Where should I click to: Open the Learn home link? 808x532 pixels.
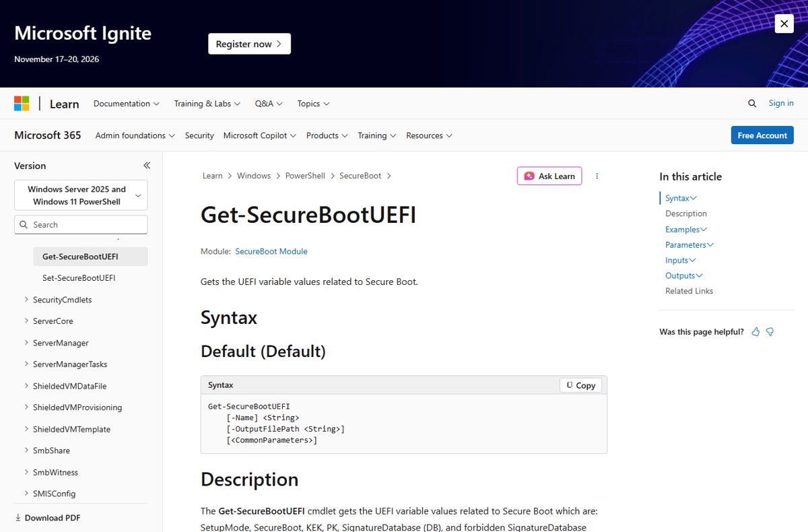(x=64, y=104)
